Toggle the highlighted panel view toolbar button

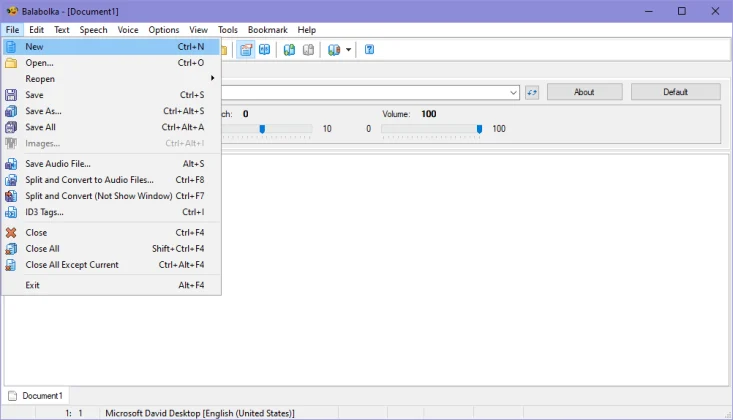[x=246, y=50]
